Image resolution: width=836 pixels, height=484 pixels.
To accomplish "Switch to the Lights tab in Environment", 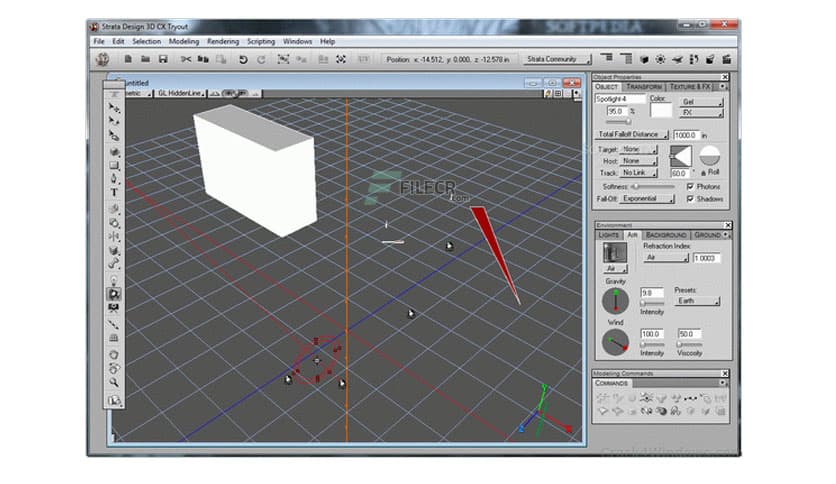I will click(608, 235).
